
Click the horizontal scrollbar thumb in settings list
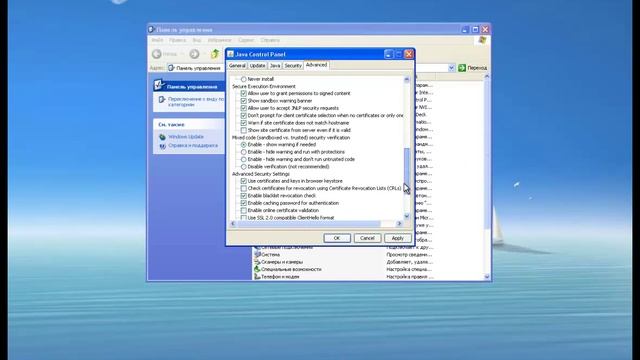point(309,223)
